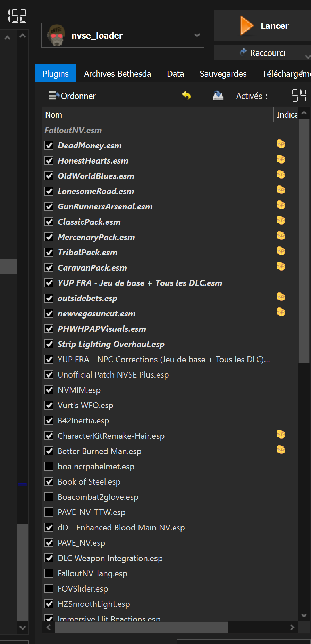Click archive indicator icon for CharacterKitRemake-Hair.esp
Screen dimensions: 311x644
281,435
